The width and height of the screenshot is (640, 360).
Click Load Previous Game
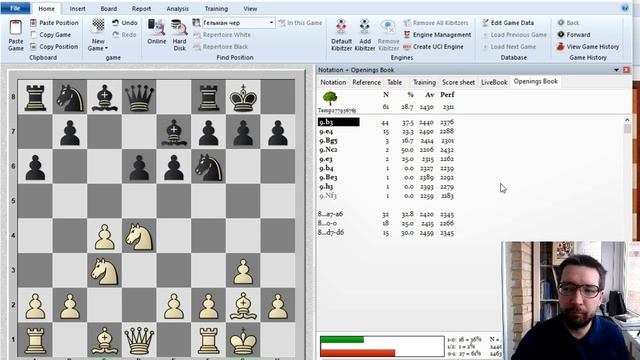(514, 35)
